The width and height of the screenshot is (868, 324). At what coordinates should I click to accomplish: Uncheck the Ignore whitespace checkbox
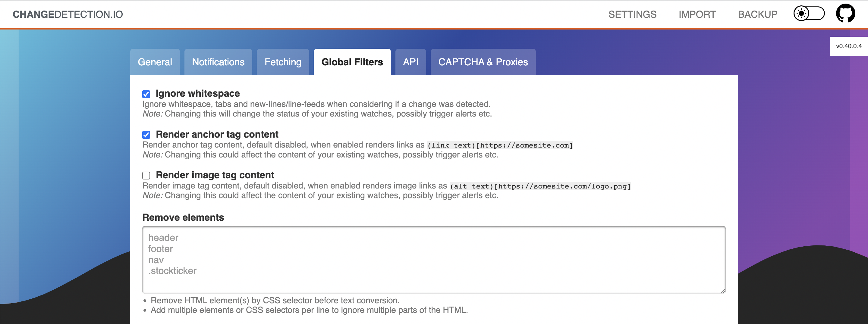pos(146,94)
